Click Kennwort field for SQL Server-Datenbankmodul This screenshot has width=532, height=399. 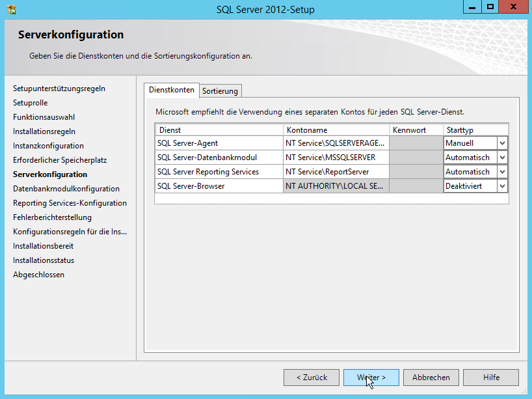click(416, 158)
